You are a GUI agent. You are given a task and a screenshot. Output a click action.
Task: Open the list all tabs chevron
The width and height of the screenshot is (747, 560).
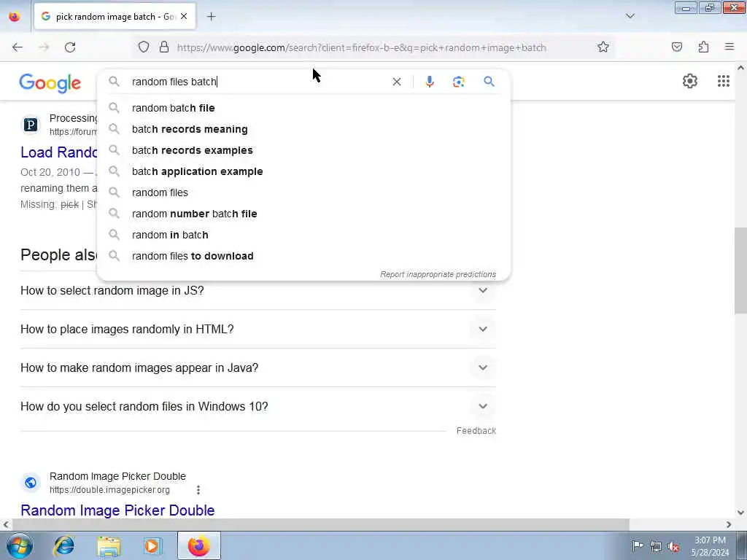pyautogui.click(x=630, y=17)
